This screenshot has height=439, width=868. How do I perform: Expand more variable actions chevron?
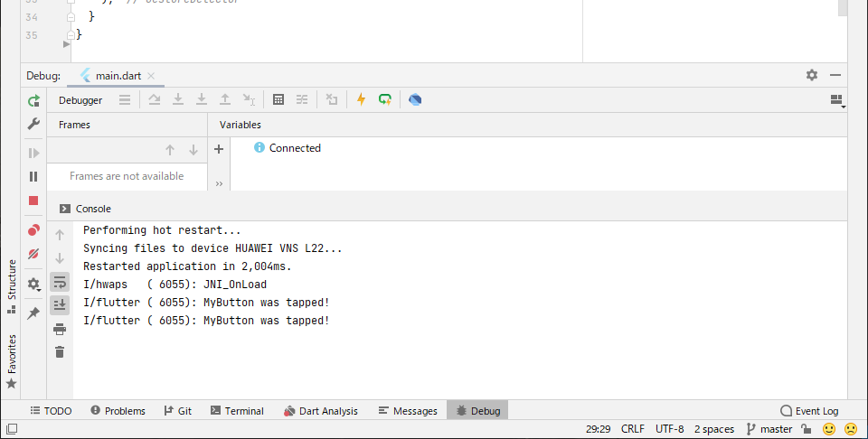tap(219, 183)
